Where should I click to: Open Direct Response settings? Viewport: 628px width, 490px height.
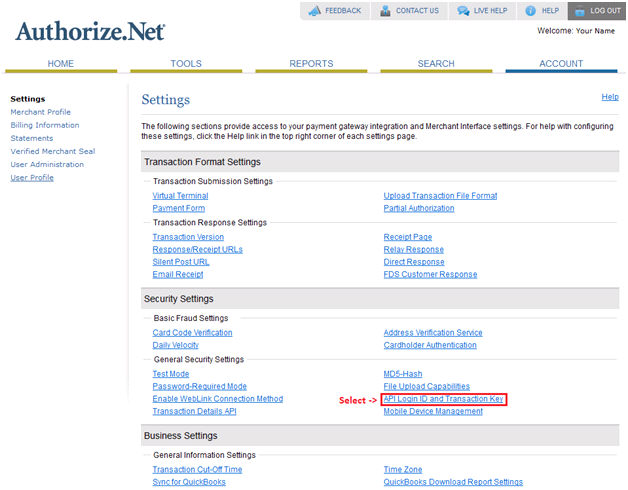(x=414, y=262)
